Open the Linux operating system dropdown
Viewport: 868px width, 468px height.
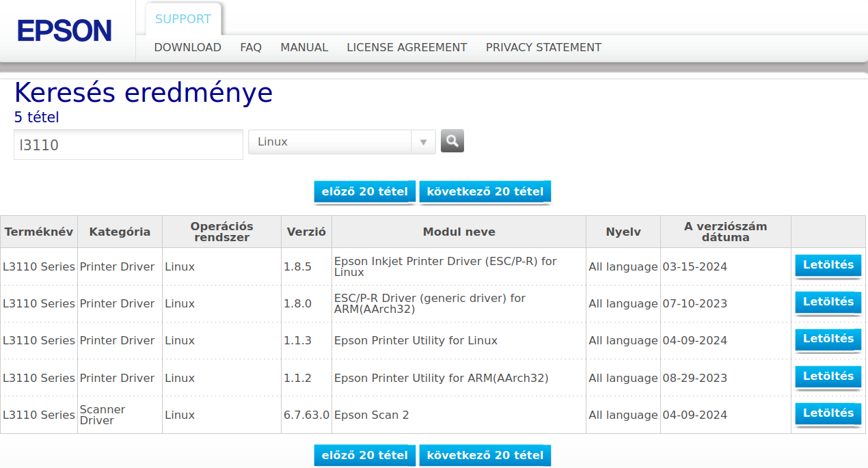tap(342, 142)
